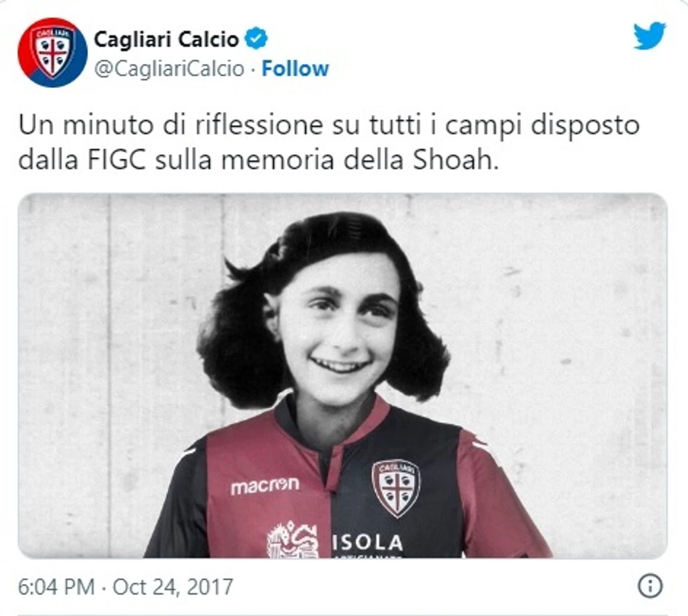Follow the Cagliari Calcio account

click(x=295, y=69)
